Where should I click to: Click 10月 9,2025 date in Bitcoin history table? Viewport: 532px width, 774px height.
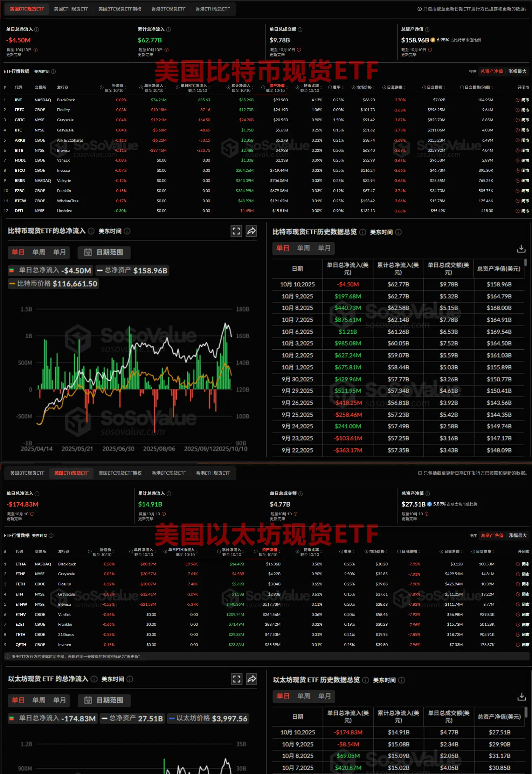click(x=297, y=297)
